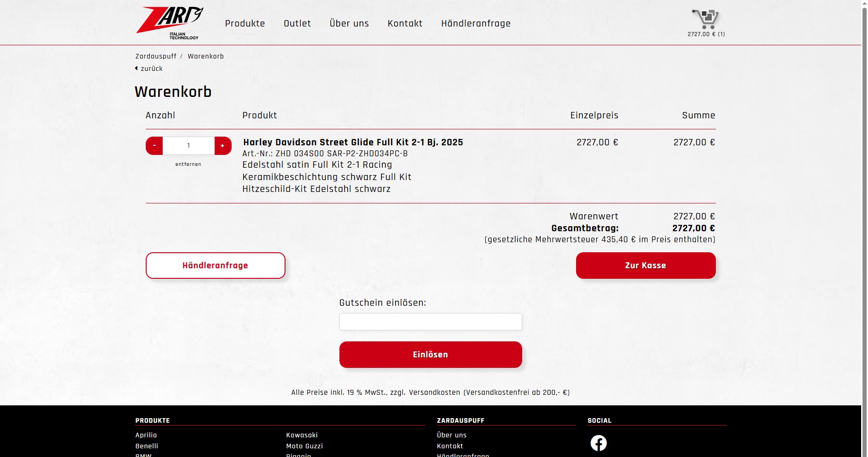Open the Facebook icon in footer
This screenshot has width=868, height=457.
(x=598, y=442)
